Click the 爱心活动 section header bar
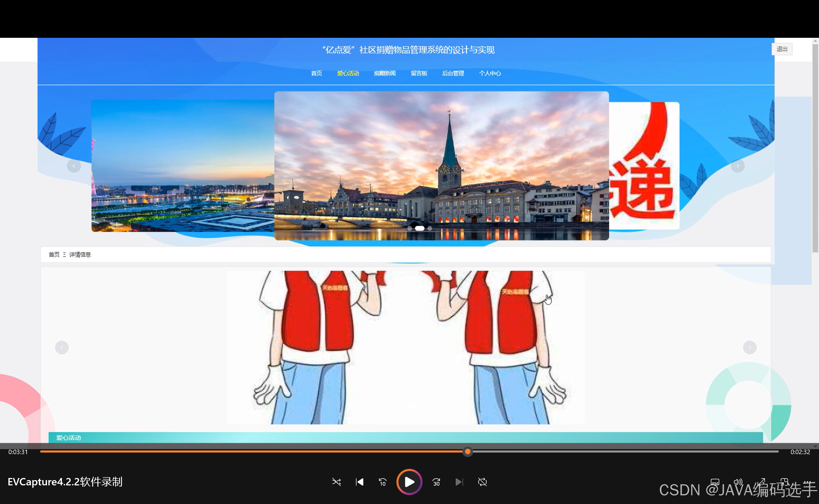 [406, 438]
